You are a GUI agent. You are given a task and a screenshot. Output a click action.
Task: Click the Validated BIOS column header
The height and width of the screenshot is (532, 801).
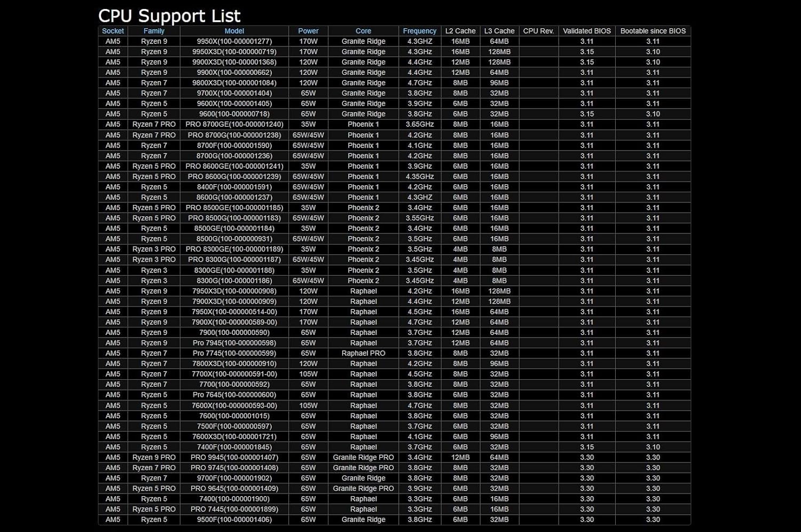point(586,31)
